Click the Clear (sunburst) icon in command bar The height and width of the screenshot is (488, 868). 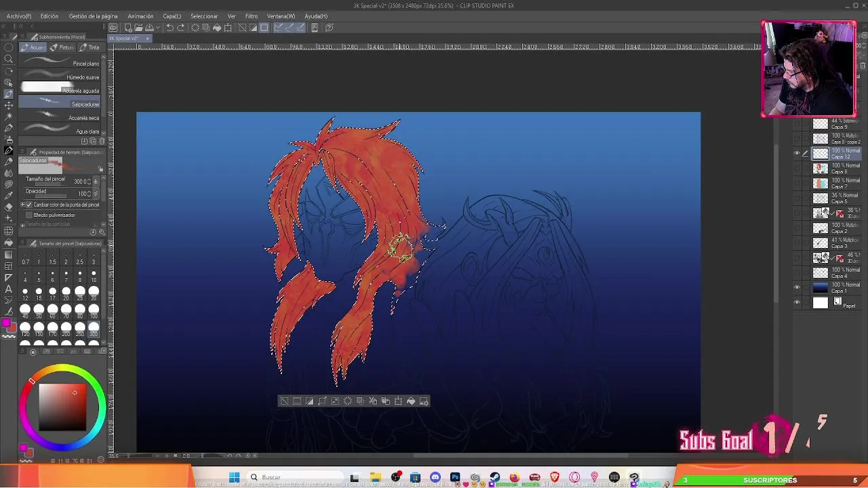tap(195, 28)
